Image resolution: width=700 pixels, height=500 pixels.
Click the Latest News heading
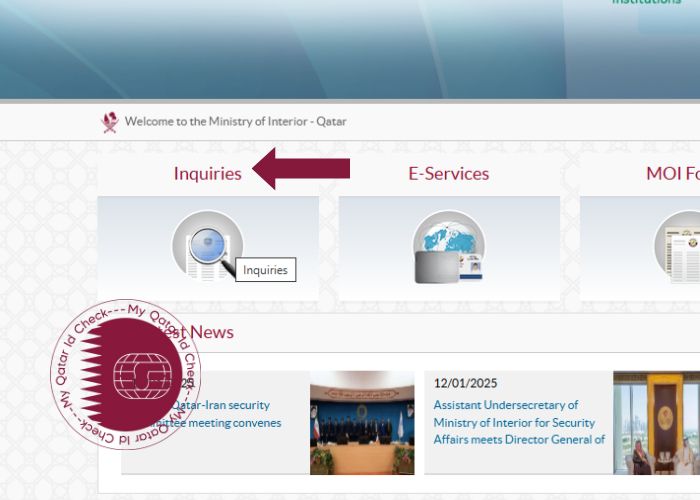(196, 332)
